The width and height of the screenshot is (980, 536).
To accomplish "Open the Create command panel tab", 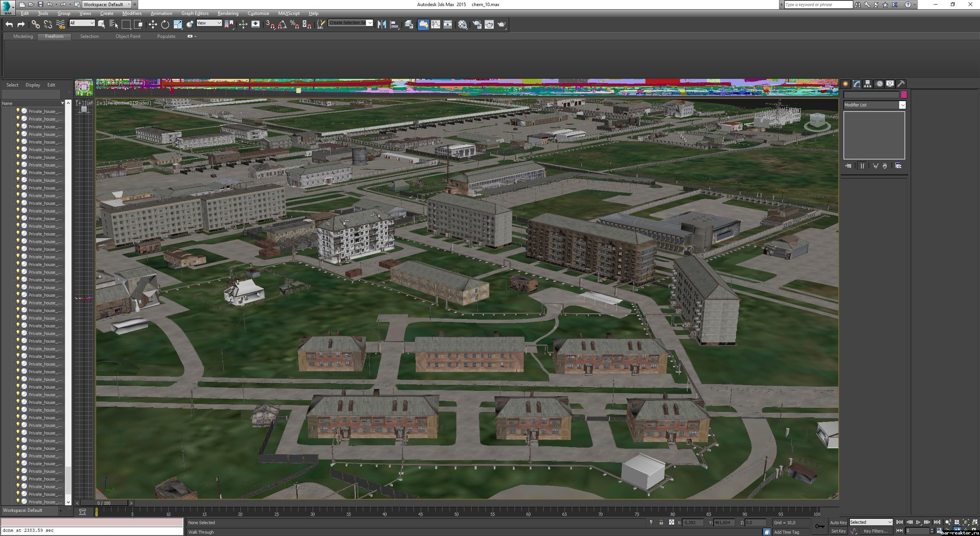I will click(845, 84).
